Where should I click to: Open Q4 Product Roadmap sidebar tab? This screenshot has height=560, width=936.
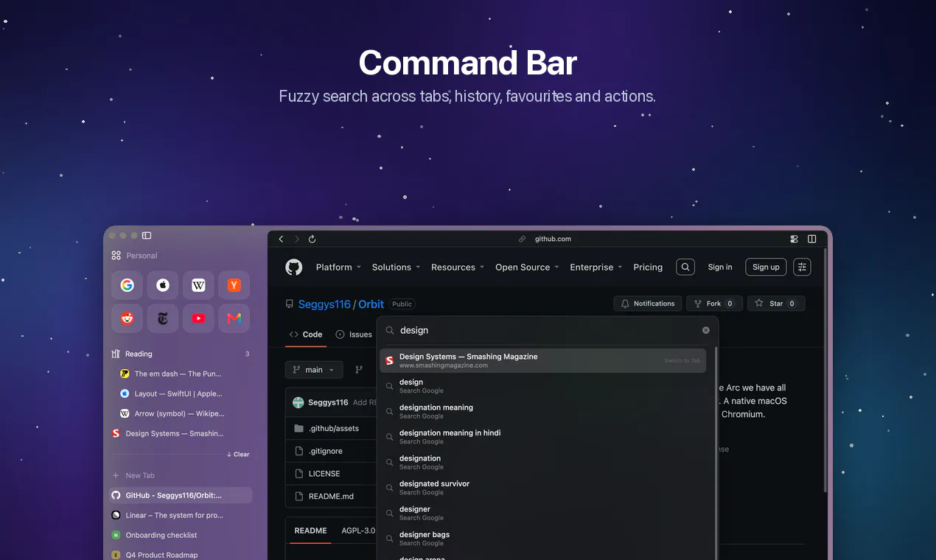tap(181, 555)
